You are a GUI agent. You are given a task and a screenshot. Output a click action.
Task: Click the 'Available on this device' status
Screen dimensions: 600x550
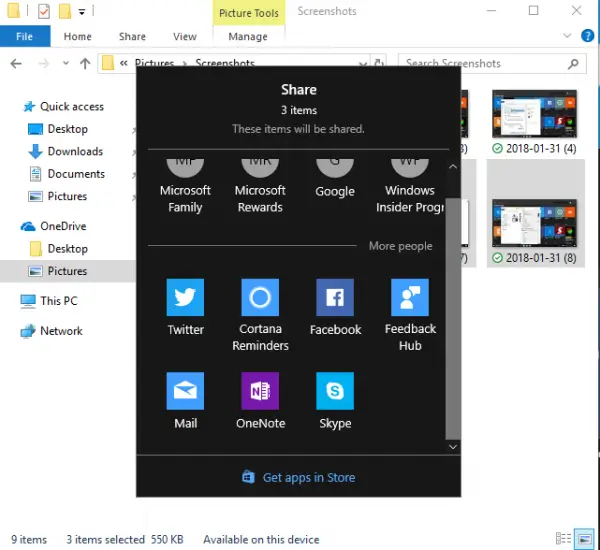[x=261, y=539]
